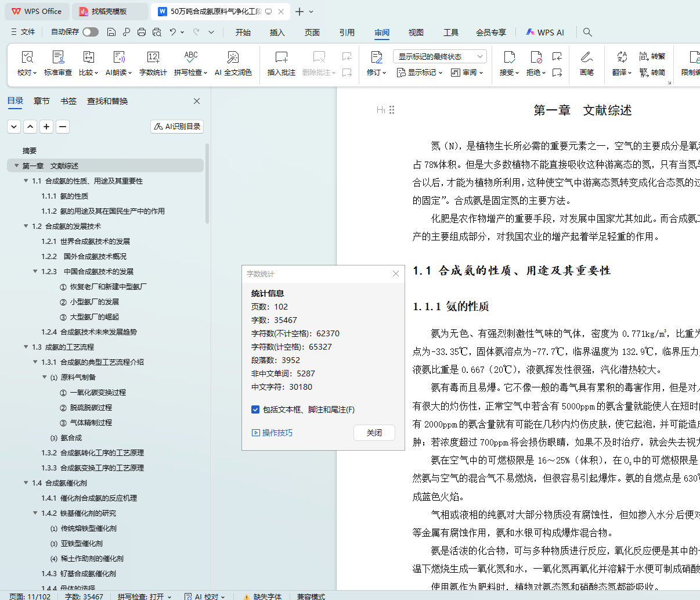Image resolution: width=700 pixels, height=600 pixels.
Task: Click the 关闭 button in word count dialog
Action: tap(374, 433)
